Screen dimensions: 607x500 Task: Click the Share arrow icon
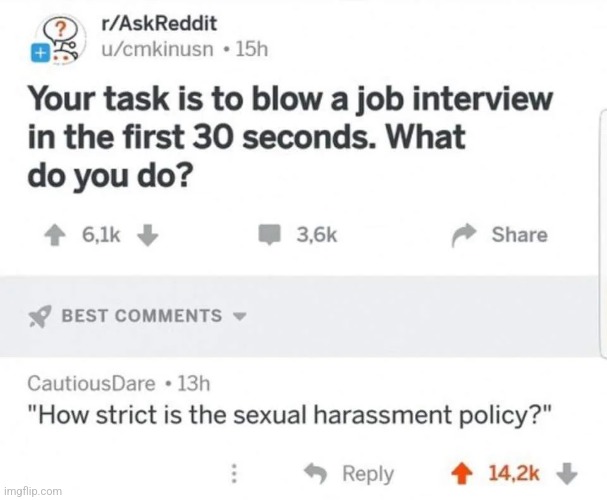463,235
